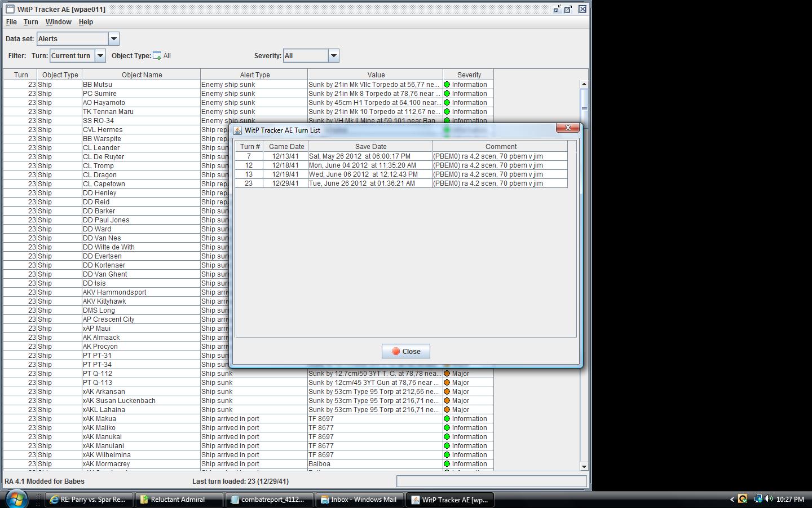Viewport: 812px width, 508px height.
Task: Click the Java icon in Turn List dialog title
Action: click(x=238, y=130)
